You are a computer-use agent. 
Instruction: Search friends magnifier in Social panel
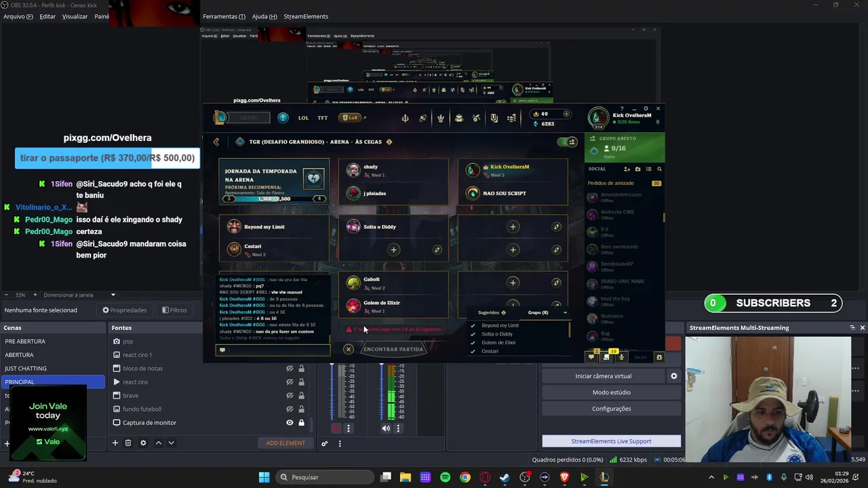pos(659,169)
